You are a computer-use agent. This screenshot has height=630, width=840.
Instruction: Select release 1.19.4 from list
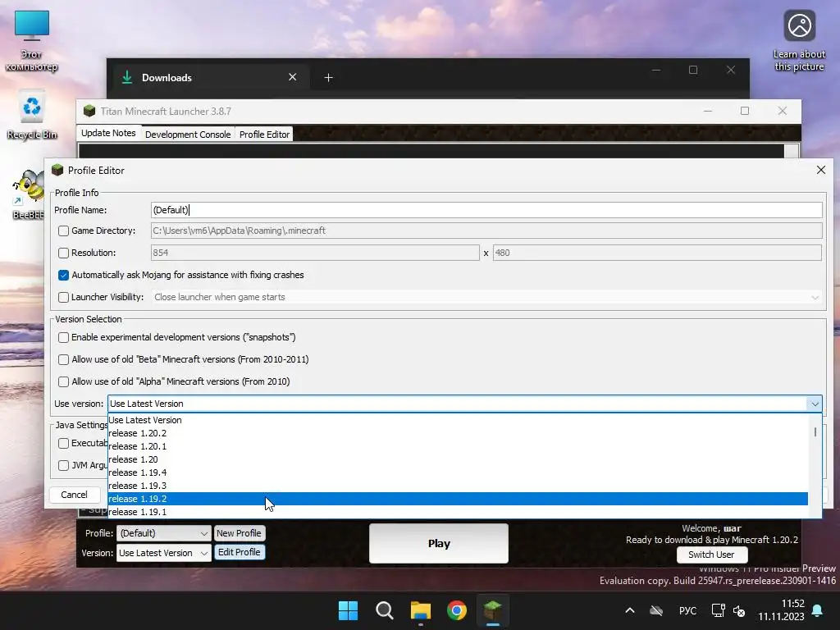point(458,472)
